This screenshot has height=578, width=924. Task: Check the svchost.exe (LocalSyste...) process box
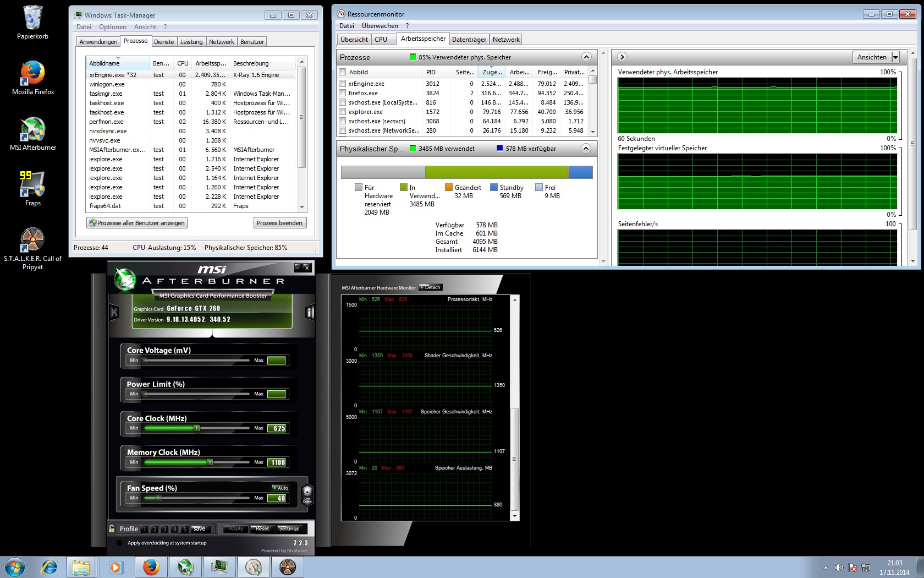[343, 102]
